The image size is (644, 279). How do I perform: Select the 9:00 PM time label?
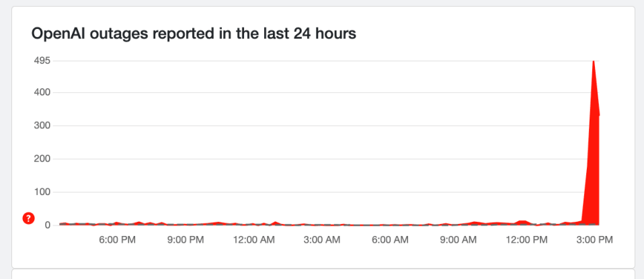coord(186,239)
